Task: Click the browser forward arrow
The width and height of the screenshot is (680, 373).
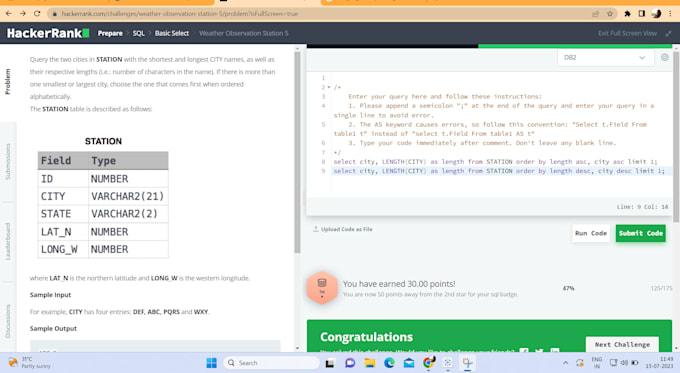Action: click(x=23, y=13)
